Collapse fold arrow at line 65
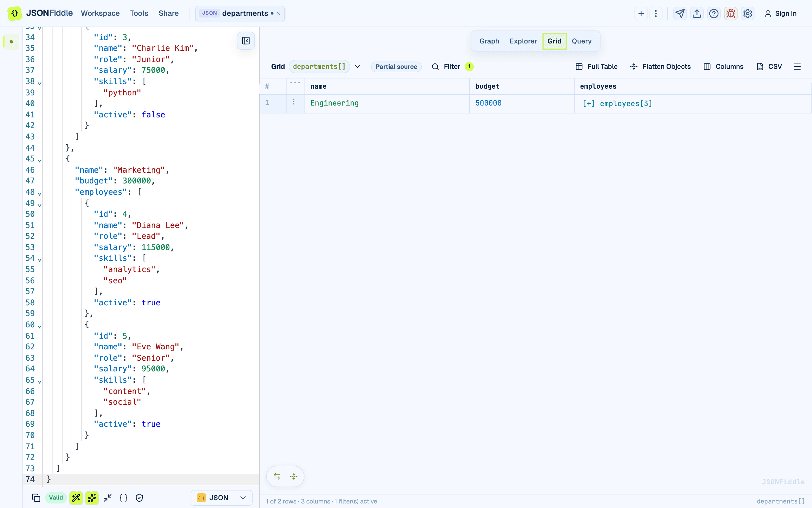Screen dimensions: 812x508 tap(39, 382)
